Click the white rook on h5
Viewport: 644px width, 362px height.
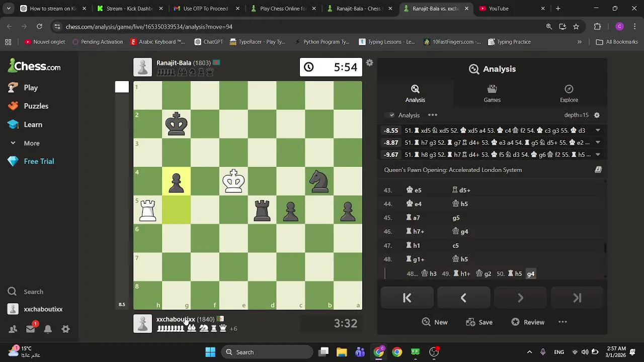147,210
